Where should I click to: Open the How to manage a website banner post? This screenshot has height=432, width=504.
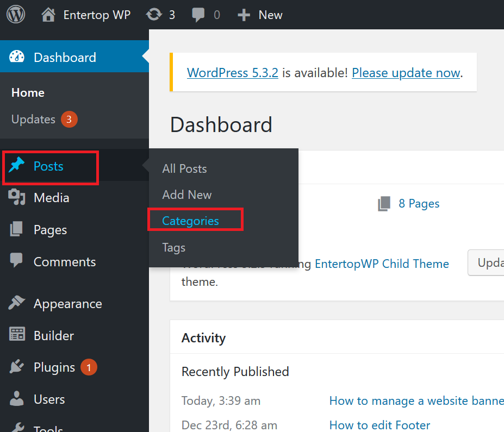[416, 401]
